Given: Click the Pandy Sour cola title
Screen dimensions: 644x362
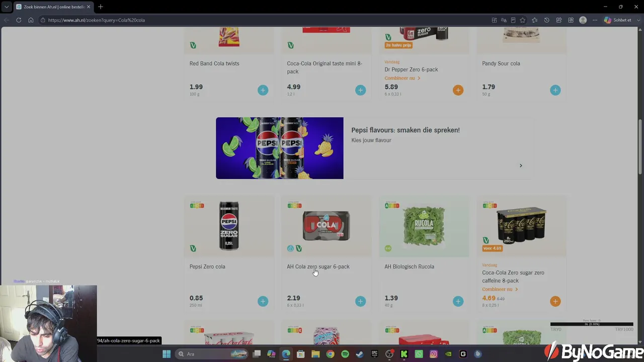Looking at the screenshot, I should (501, 63).
